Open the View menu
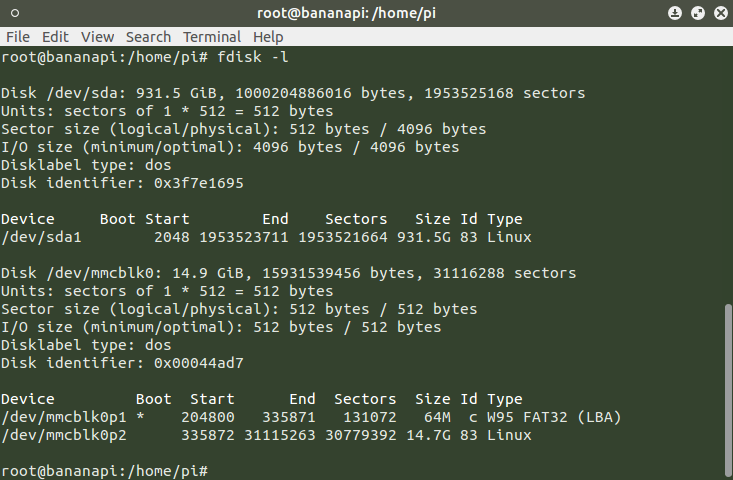The image size is (733, 480). (x=97, y=37)
